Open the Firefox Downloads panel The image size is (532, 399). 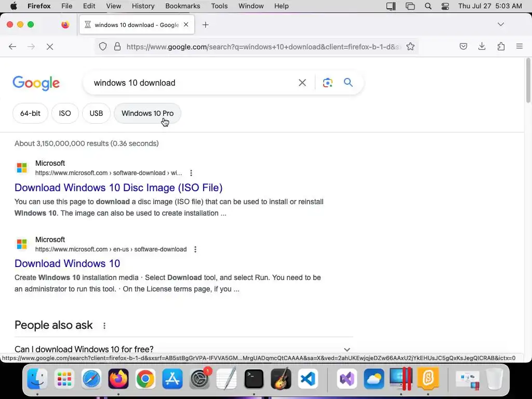482,46
